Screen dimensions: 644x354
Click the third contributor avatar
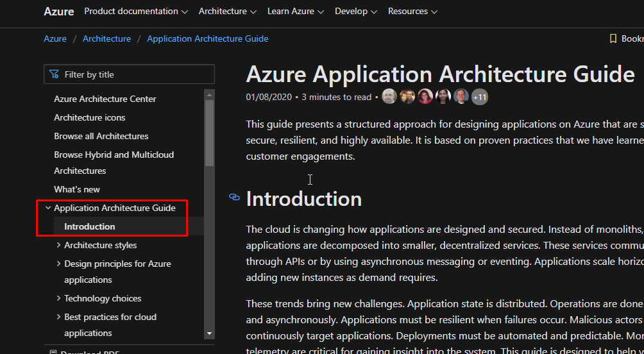click(425, 97)
